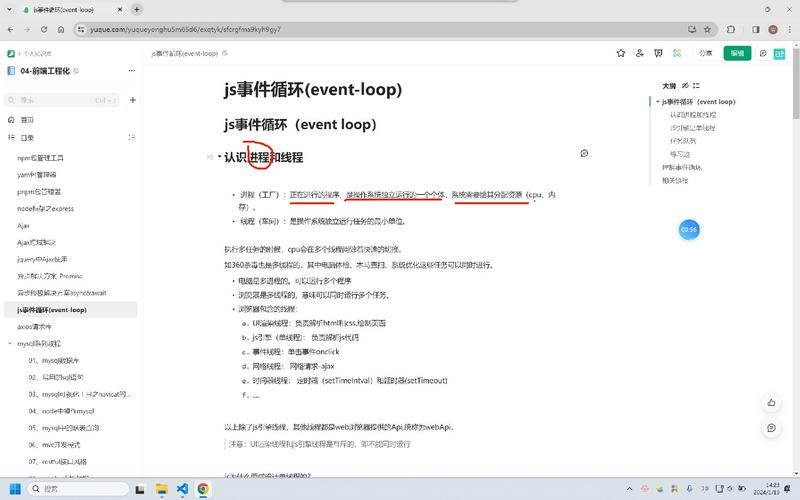The width and height of the screenshot is (800, 500).
Task: Open the async&await document in sidebar
Action: pyautogui.click(x=62, y=293)
